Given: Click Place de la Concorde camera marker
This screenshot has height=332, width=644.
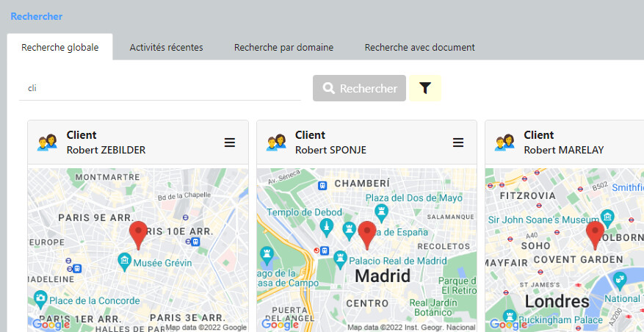Looking at the screenshot, I should click(40, 300).
